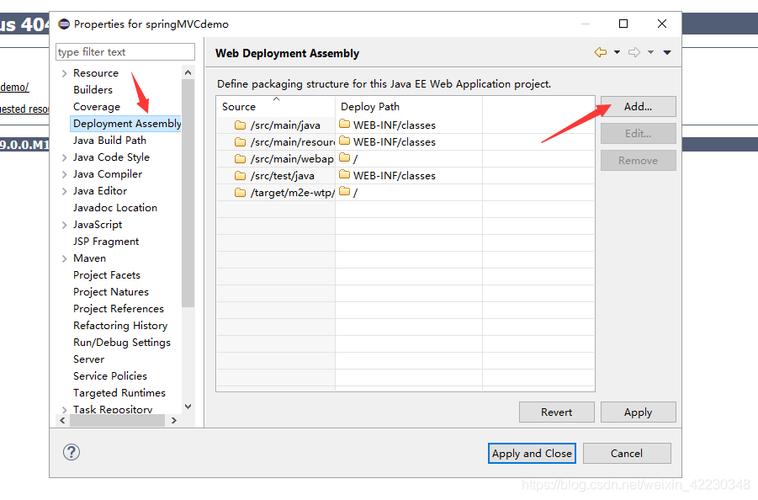758x500 pixels.
Task: Expand the Java Editor node
Action: 64,191
